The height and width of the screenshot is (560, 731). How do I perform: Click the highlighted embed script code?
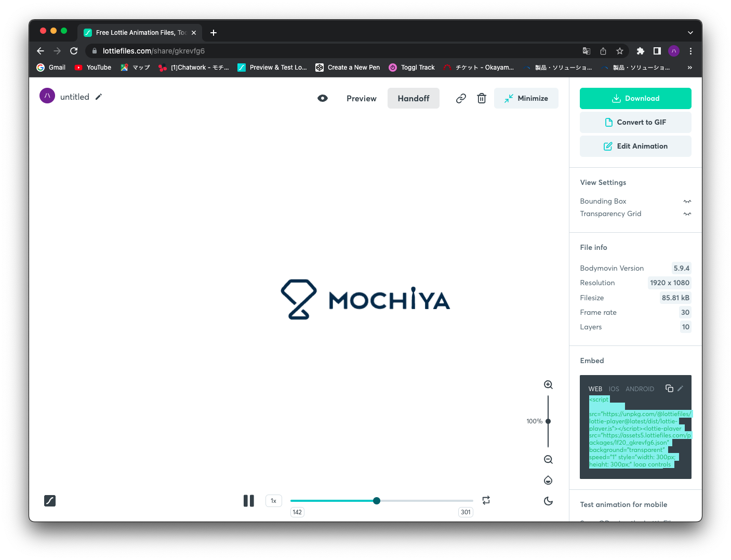[x=640, y=432]
